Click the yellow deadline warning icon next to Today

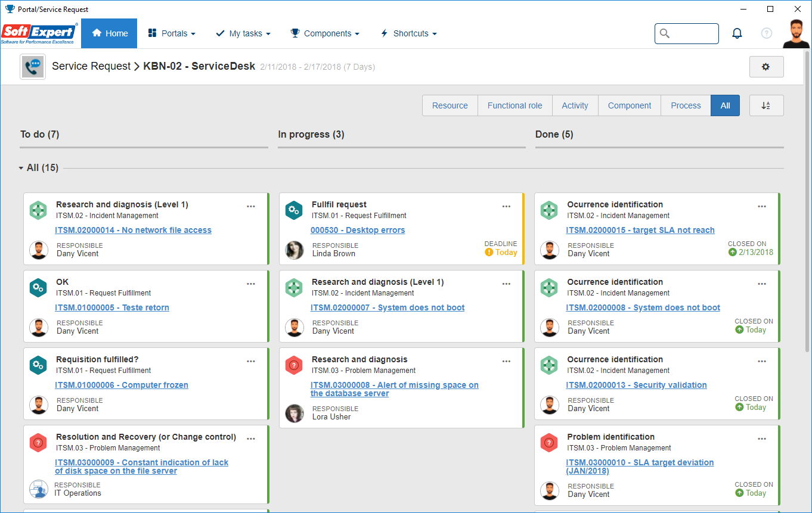[489, 253]
